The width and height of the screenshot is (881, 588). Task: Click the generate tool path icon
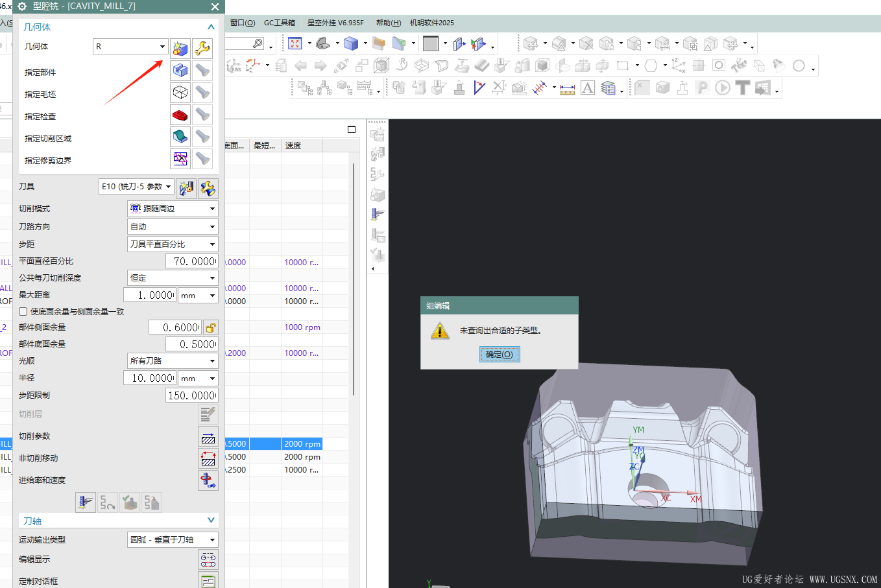86,502
